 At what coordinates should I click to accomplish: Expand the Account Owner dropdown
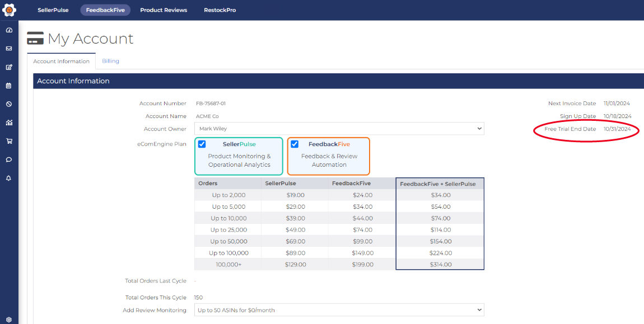tap(339, 129)
